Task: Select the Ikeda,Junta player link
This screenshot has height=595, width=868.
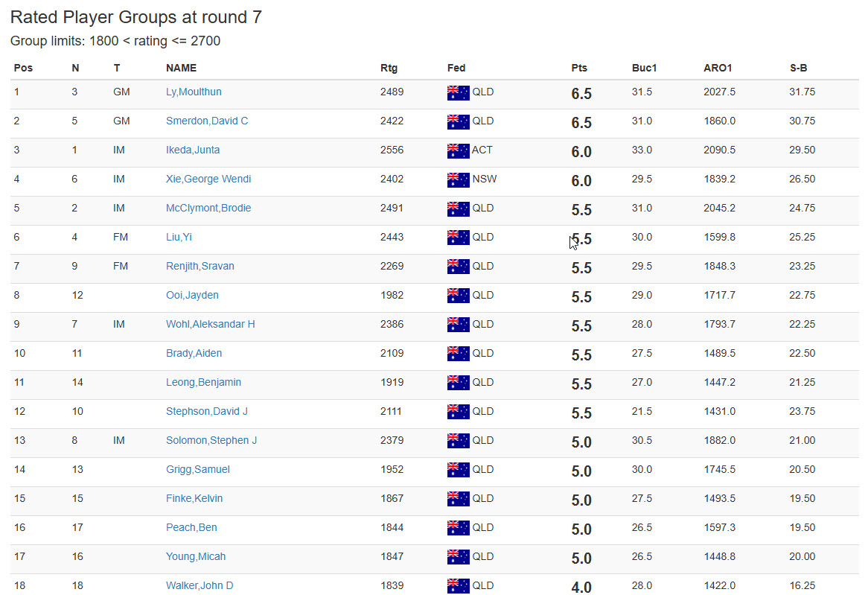Action: (x=193, y=150)
